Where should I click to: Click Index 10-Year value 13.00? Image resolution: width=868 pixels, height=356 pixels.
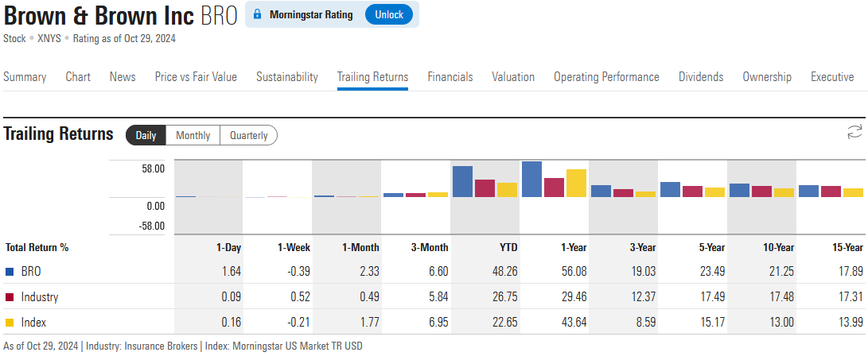point(783,323)
